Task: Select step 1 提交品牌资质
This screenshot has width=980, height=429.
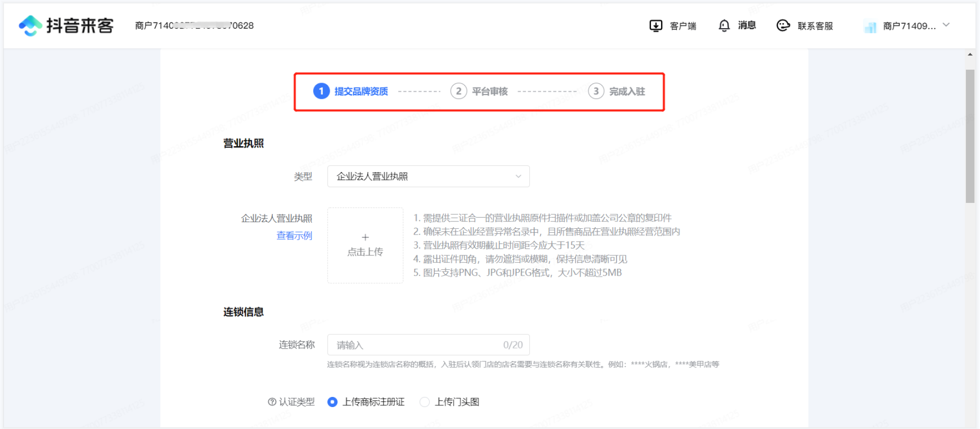Action: pyautogui.click(x=350, y=91)
